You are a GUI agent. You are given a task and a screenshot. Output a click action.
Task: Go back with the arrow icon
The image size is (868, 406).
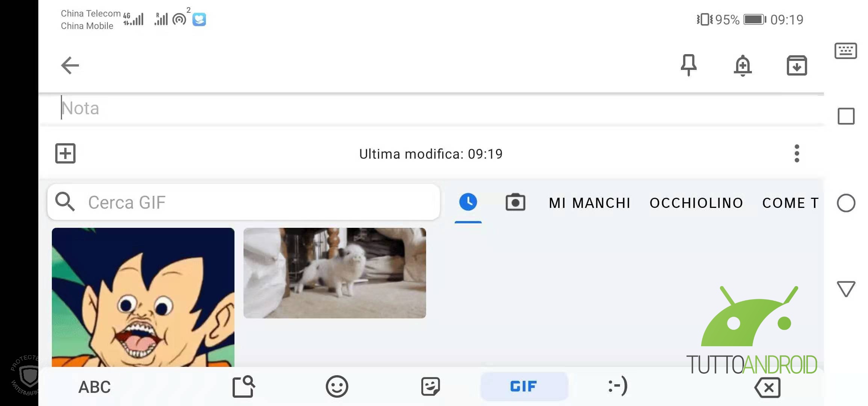70,65
